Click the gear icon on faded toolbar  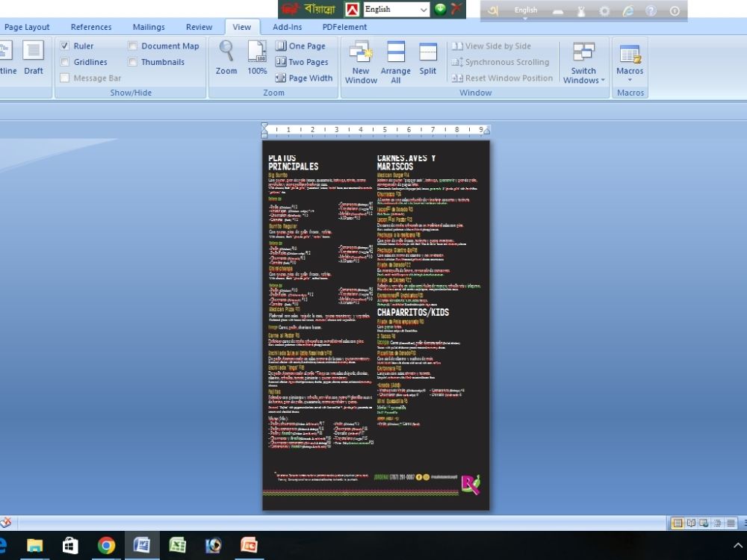604,11
